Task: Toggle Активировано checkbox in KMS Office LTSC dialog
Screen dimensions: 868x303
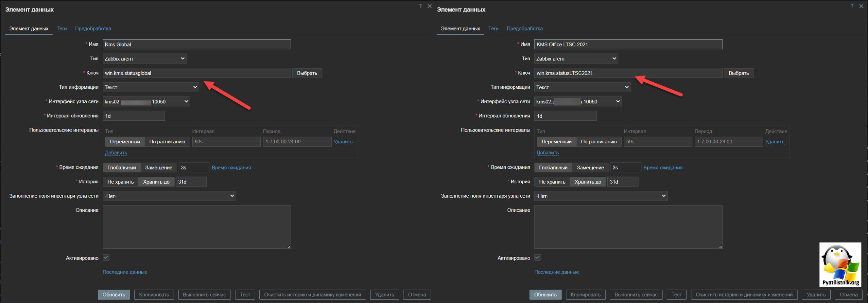Action: click(x=538, y=258)
